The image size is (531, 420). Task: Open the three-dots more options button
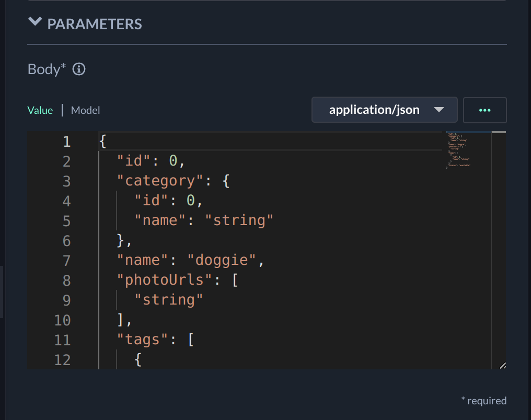(x=484, y=110)
